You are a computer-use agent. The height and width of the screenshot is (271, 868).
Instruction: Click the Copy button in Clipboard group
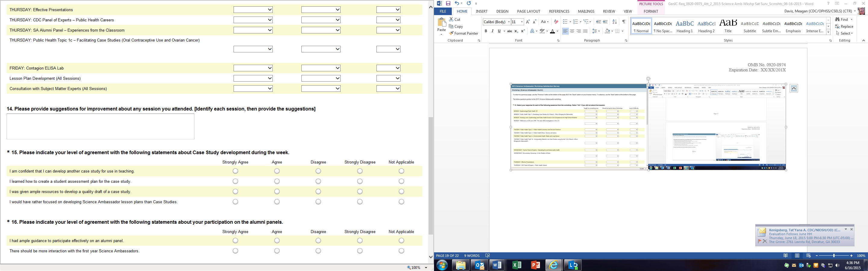click(456, 26)
